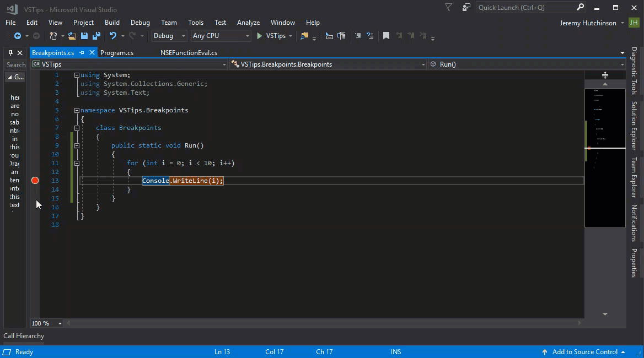Click the Open File toolbar icon
Image resolution: width=644 pixels, height=358 pixels.
pos(72,35)
